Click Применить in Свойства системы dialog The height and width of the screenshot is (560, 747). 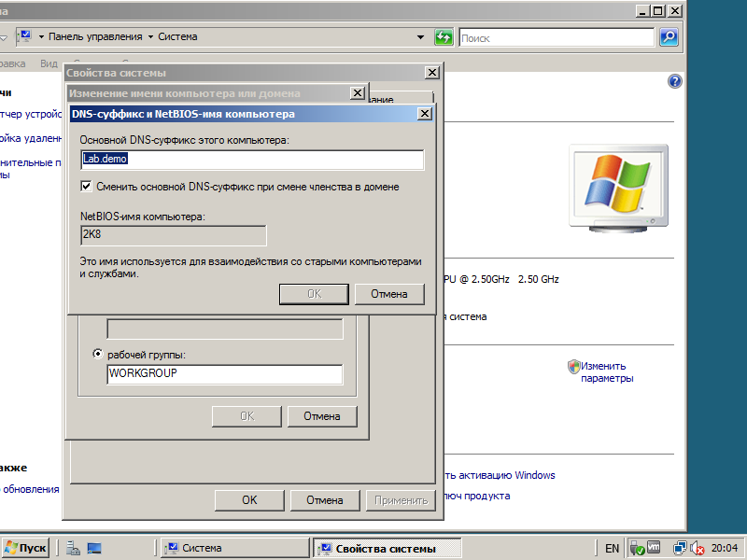401,500
